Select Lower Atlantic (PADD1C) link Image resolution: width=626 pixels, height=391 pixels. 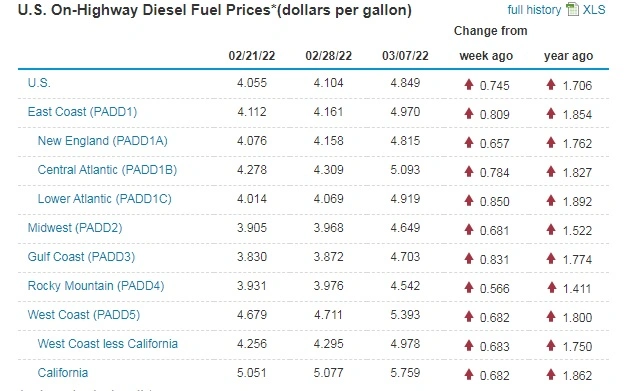tap(105, 199)
